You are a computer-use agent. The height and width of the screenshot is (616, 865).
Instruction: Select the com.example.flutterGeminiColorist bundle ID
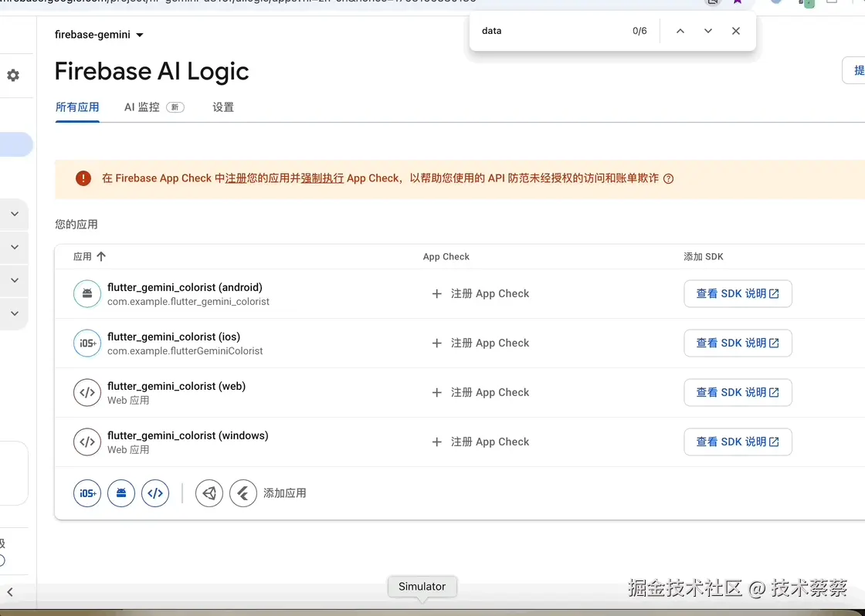[185, 351]
